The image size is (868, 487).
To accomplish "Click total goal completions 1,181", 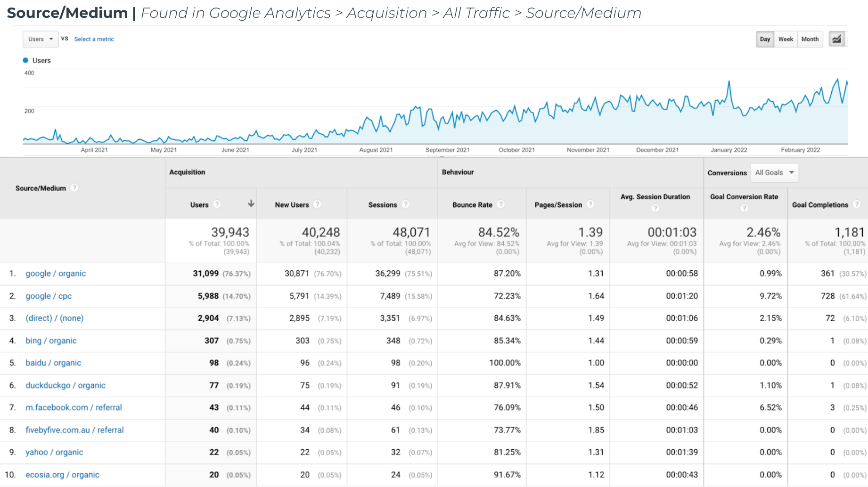I will click(x=850, y=232).
